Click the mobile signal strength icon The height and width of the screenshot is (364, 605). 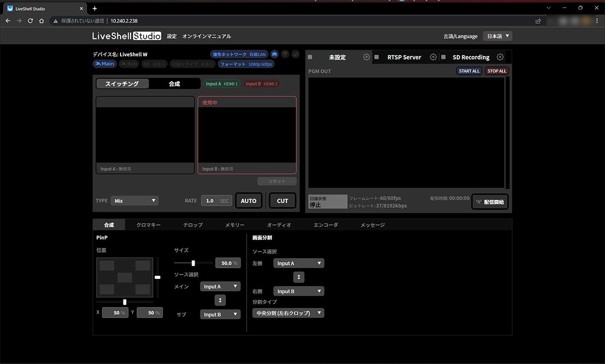tap(295, 54)
